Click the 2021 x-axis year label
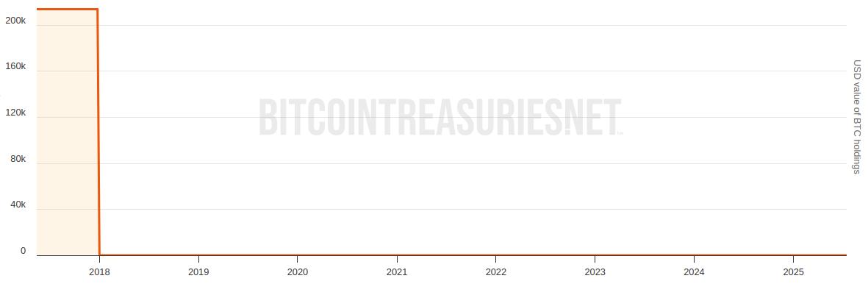 click(x=397, y=272)
